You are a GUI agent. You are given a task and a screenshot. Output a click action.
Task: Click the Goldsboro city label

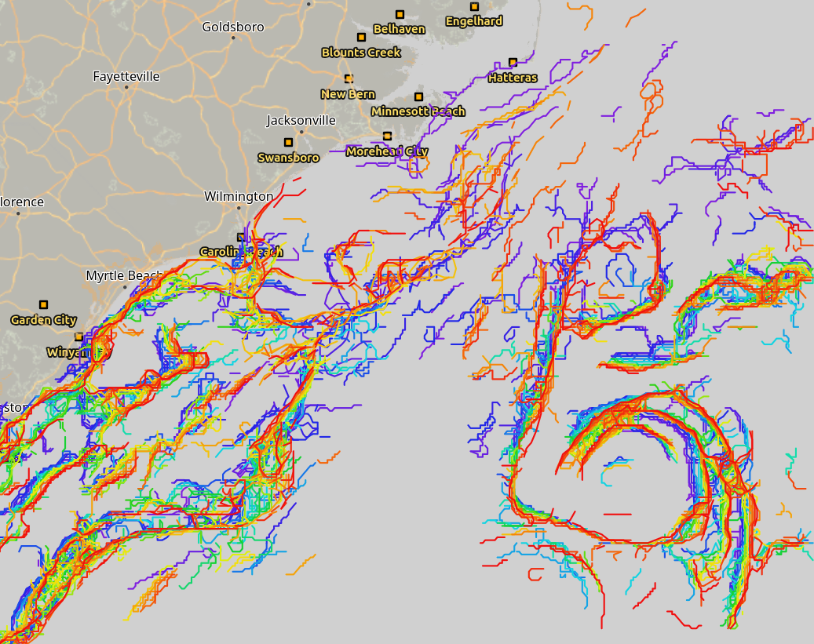coord(233,27)
